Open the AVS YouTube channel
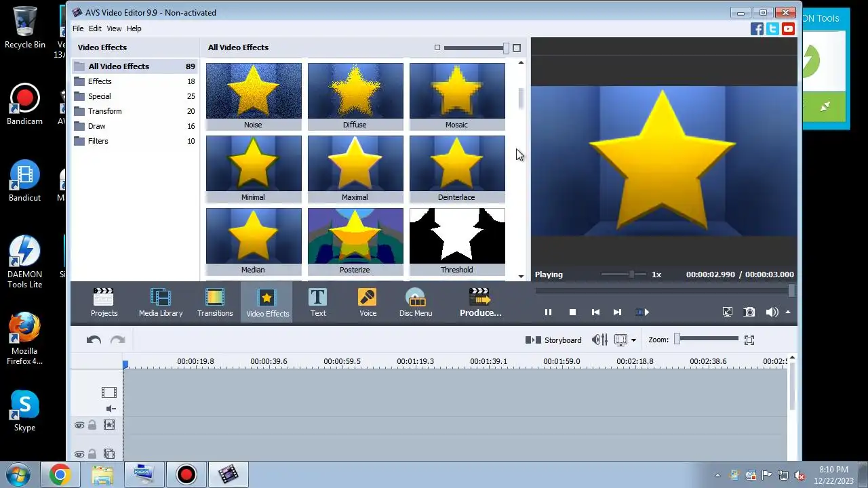Screen dimensions: 868x488 [x=788, y=28]
